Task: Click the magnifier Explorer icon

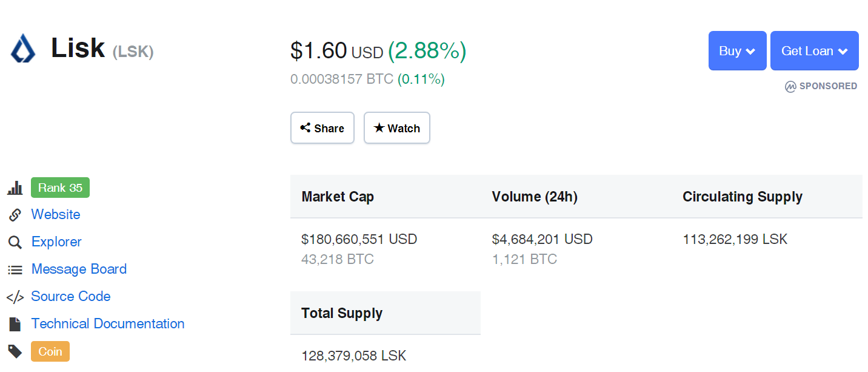Action: click(15, 242)
